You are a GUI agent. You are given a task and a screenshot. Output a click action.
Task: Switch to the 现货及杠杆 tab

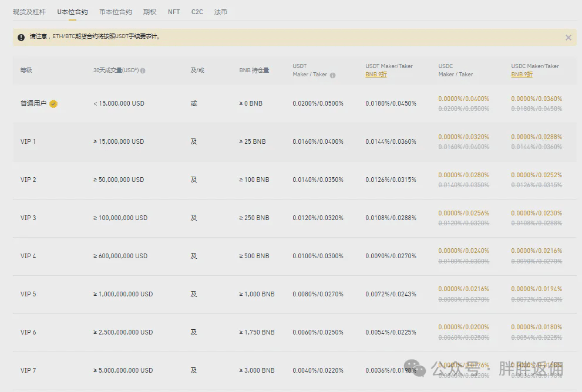[x=29, y=12]
